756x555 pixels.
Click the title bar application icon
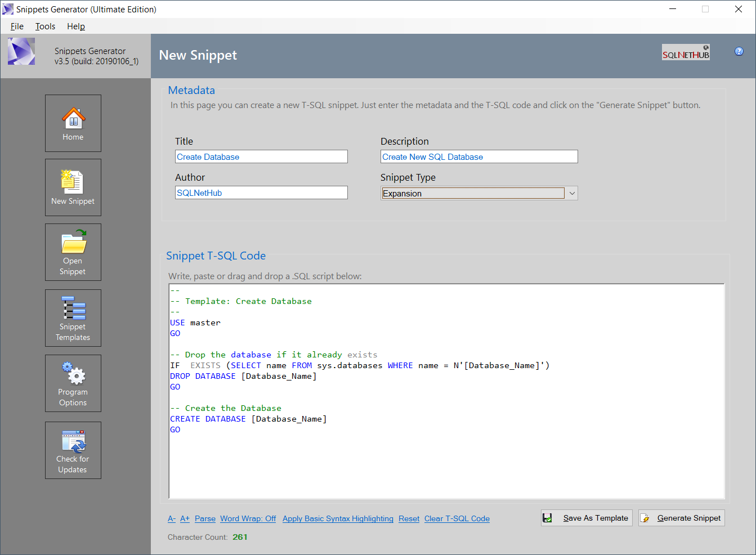8,9
